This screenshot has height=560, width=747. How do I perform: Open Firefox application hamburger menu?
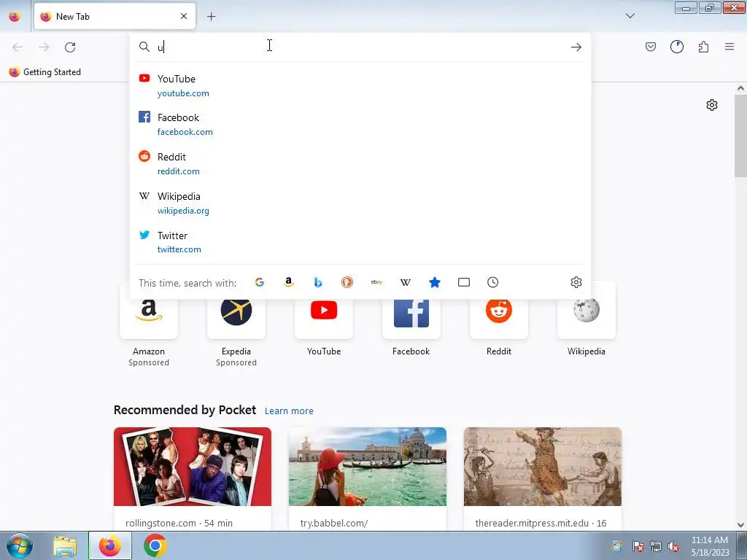729,47
